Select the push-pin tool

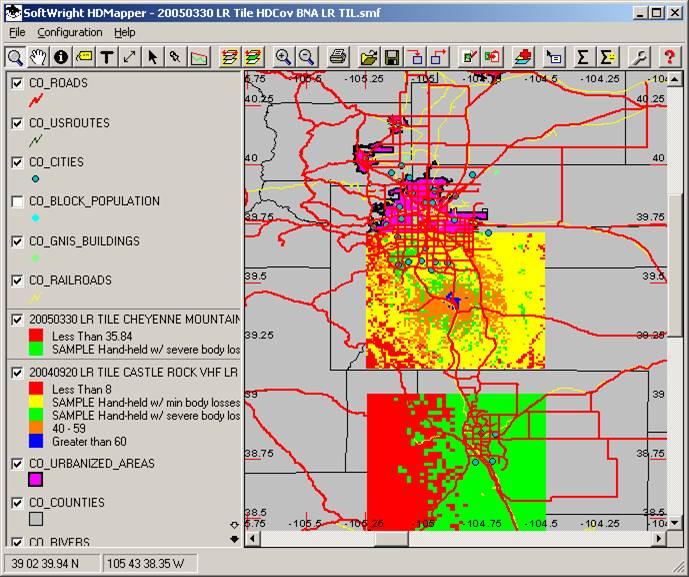[175, 57]
